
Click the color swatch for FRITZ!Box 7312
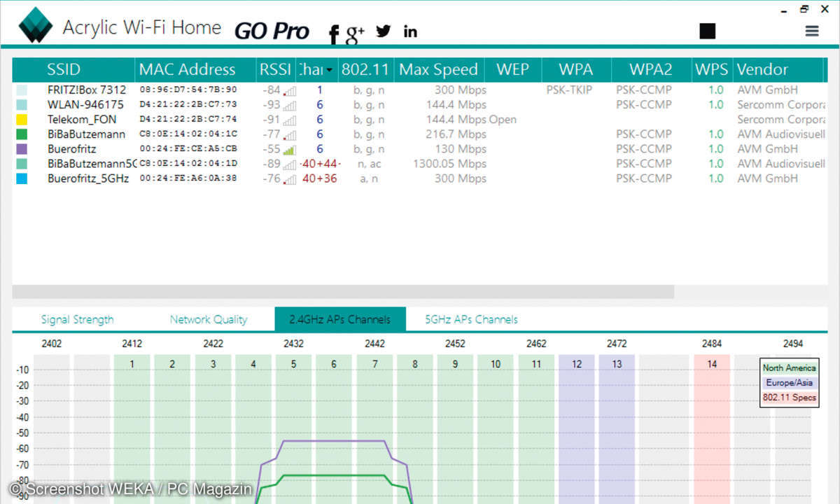pos(22,90)
